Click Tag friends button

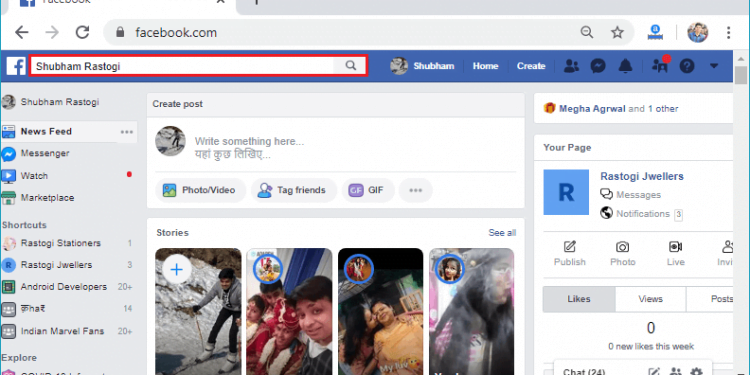tap(293, 190)
